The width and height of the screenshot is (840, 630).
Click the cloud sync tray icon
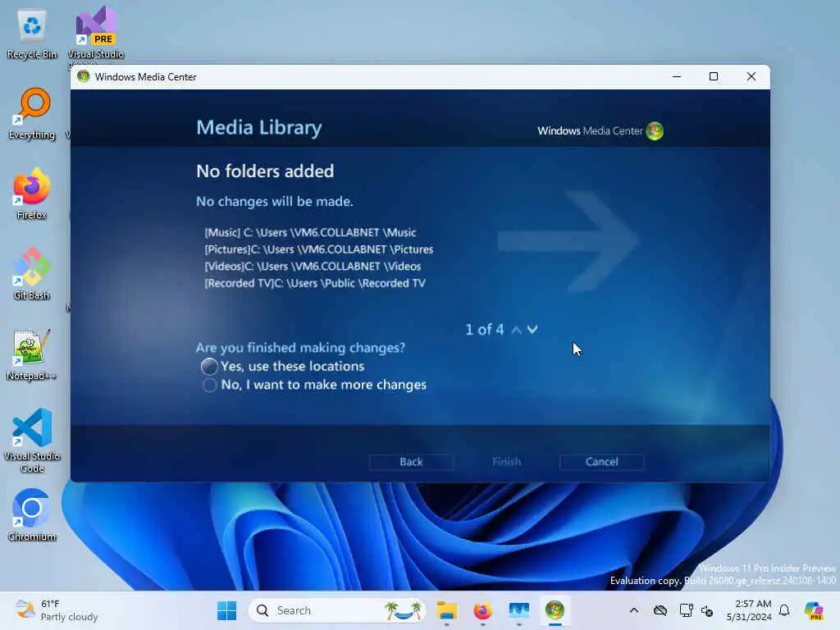pos(660,610)
